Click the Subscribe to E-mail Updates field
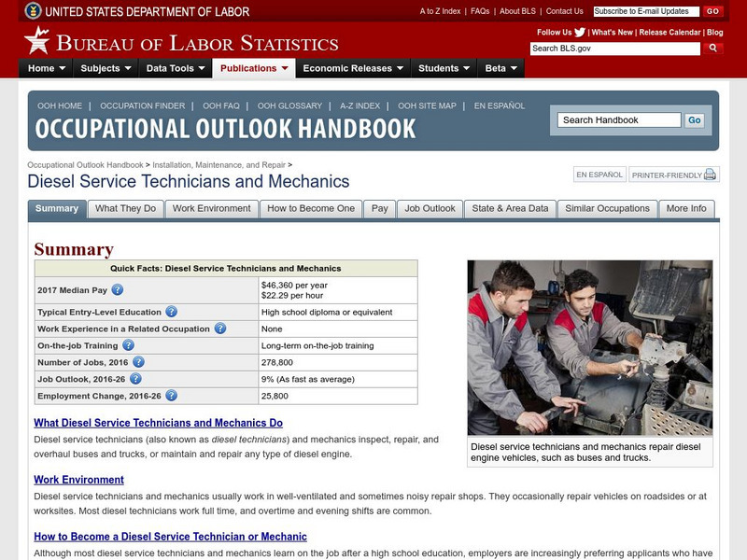 pyautogui.click(x=646, y=11)
